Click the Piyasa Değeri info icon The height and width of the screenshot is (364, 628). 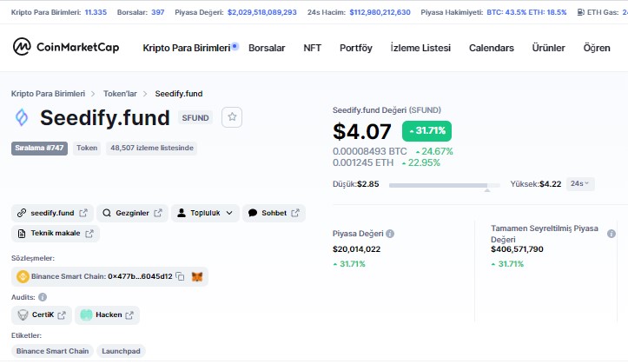tap(390, 234)
